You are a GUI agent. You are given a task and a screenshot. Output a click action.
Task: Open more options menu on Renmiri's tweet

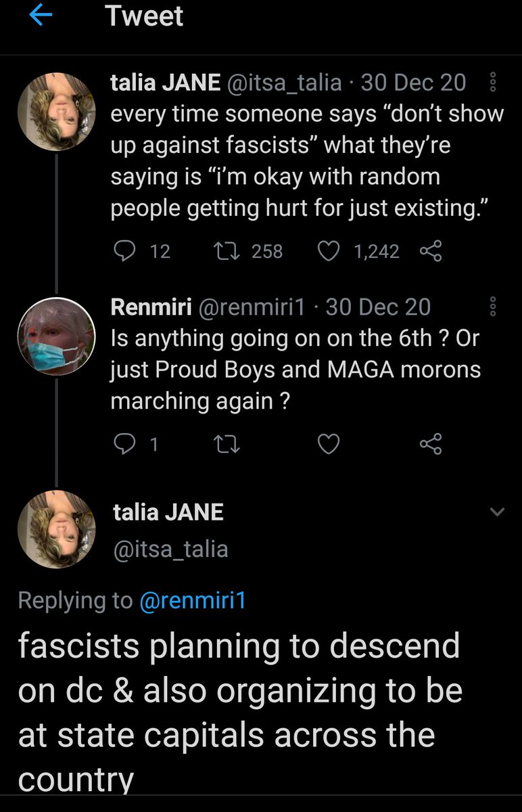point(492,307)
